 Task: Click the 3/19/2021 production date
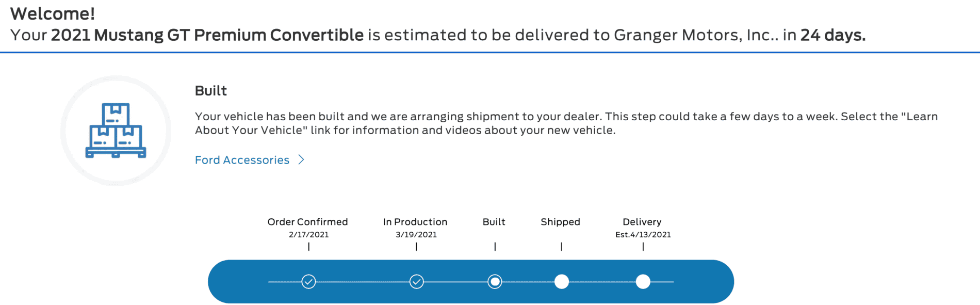click(416, 235)
